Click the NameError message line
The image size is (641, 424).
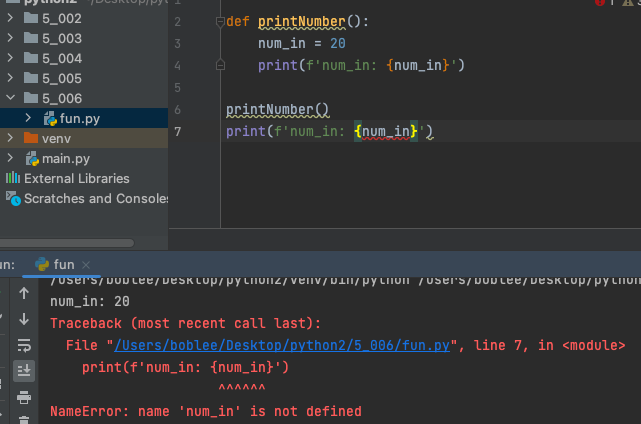click(x=206, y=411)
